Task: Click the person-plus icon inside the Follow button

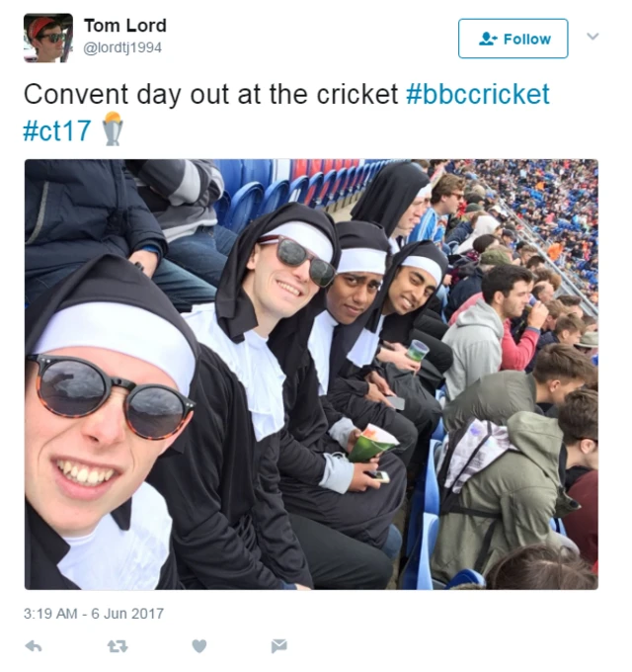Action: click(x=488, y=39)
